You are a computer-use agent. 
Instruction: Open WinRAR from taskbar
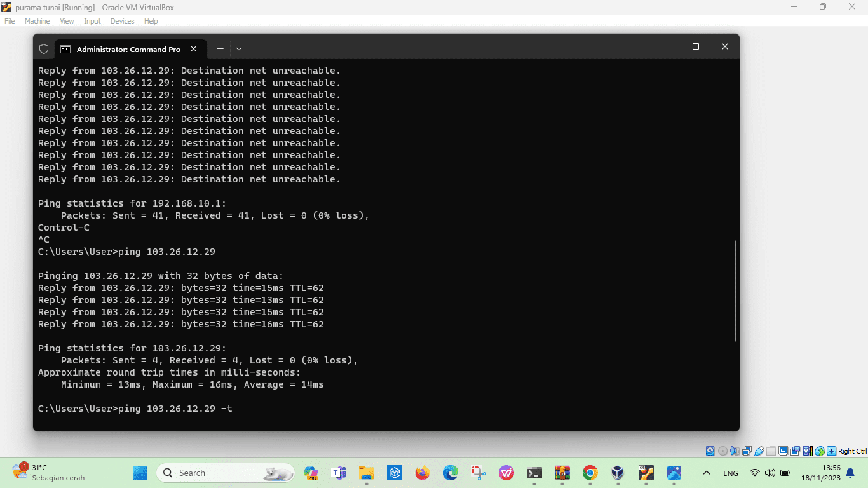click(562, 473)
